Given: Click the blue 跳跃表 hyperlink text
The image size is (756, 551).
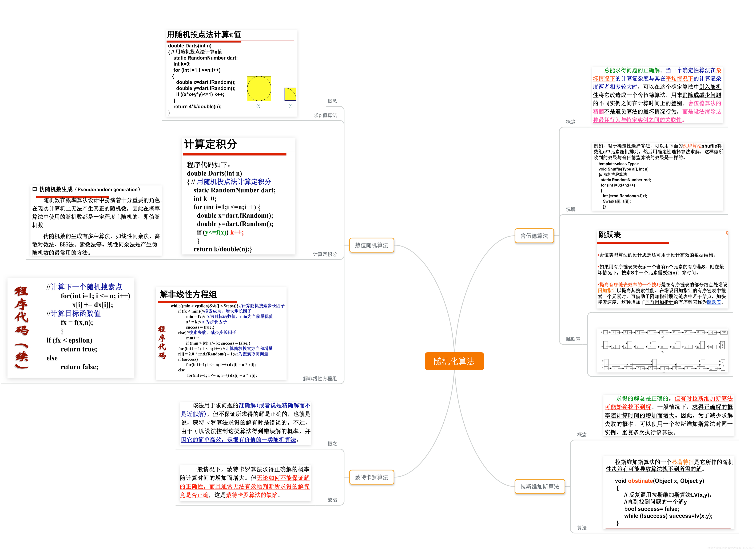Looking at the screenshot, I should 714,302.
